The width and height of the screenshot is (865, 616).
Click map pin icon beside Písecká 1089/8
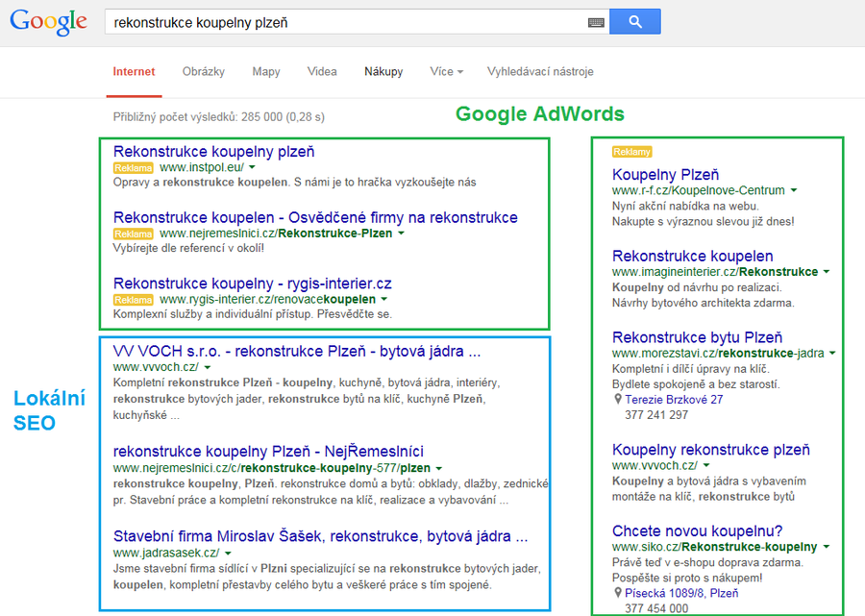pyautogui.click(x=618, y=593)
